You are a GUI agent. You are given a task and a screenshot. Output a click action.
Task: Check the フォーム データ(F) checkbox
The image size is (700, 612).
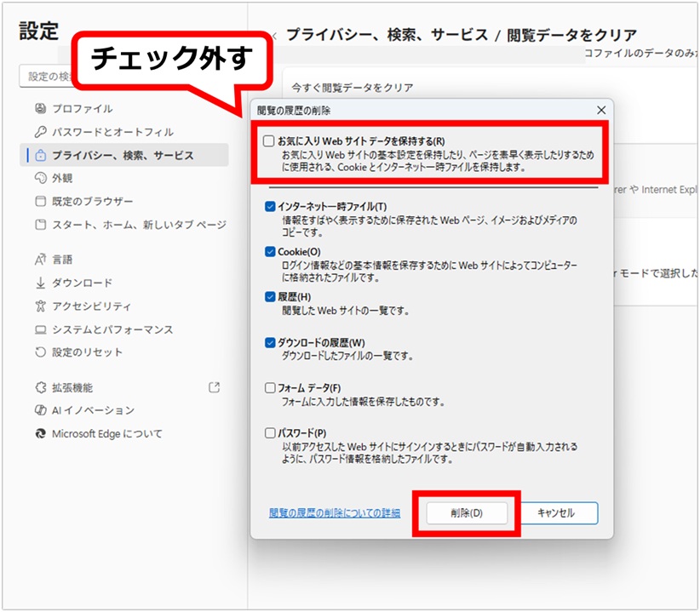point(270,387)
